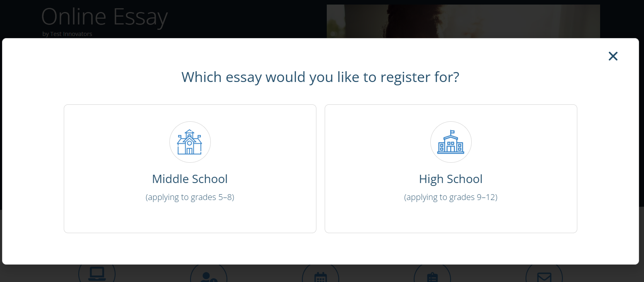Click the Middle School schoolhouse icon
This screenshot has width=644, height=282.
[x=190, y=142]
